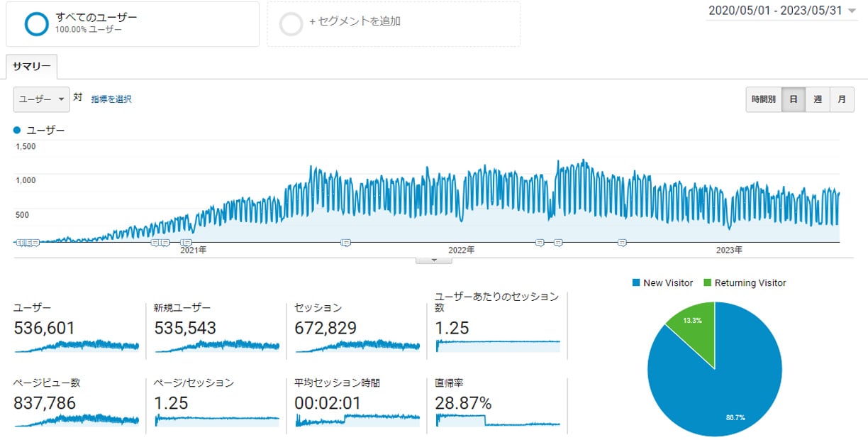This screenshot has width=868, height=440.
Task: Click the blue ユーザー legend dot above the chart
Action: click(x=16, y=130)
